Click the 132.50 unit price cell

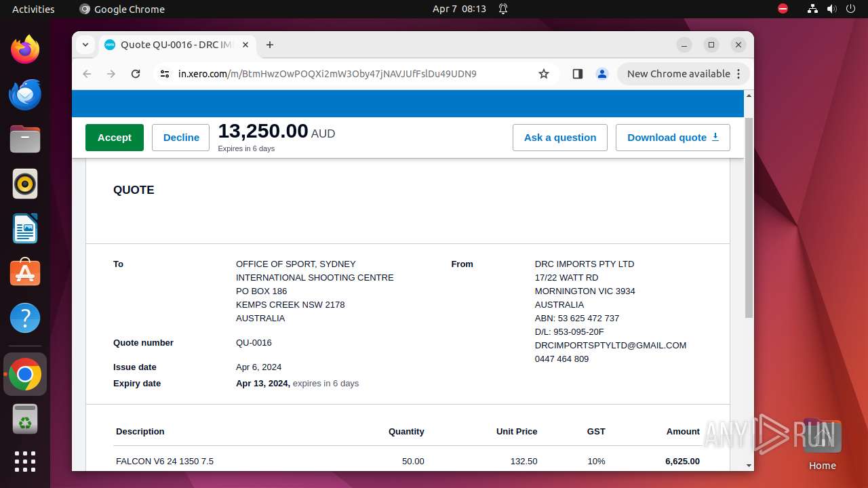(x=524, y=462)
